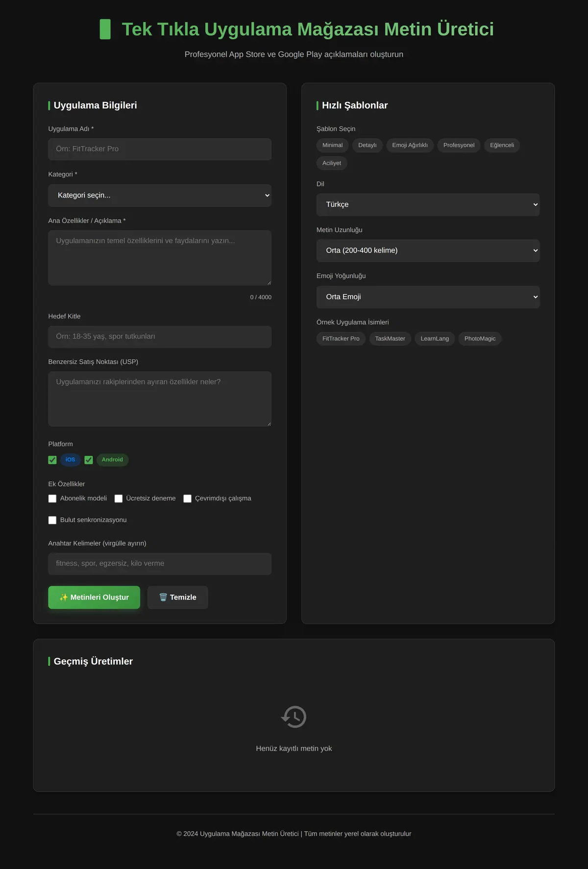Open the Emoji Yoğunluğu dropdown

coord(428,297)
